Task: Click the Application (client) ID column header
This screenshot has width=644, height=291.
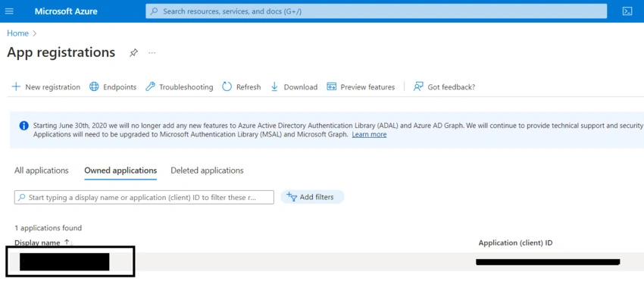Action: (515, 243)
